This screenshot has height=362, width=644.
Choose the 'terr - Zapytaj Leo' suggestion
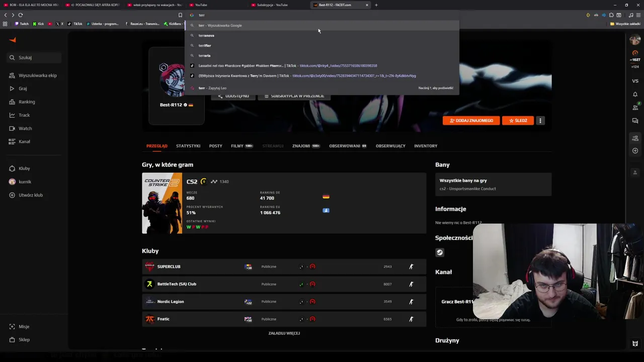[322, 88]
